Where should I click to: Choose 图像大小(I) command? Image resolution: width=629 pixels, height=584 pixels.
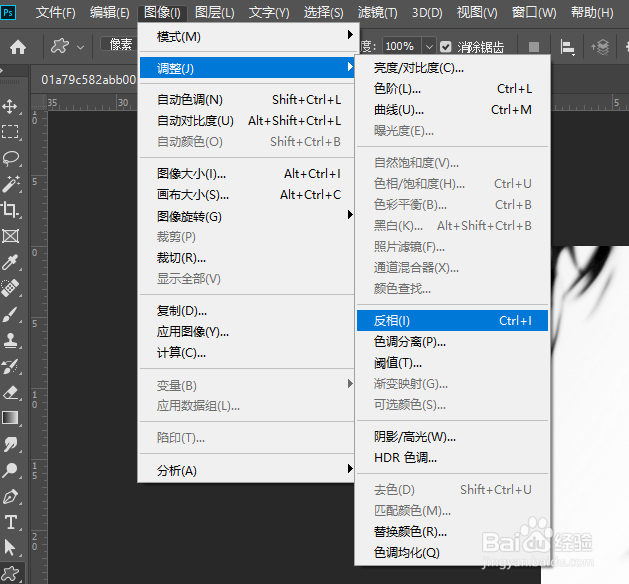click(x=247, y=174)
